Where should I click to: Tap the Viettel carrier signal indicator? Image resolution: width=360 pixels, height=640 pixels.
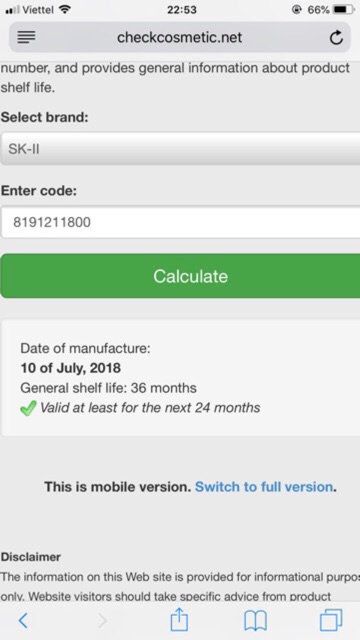point(30,10)
